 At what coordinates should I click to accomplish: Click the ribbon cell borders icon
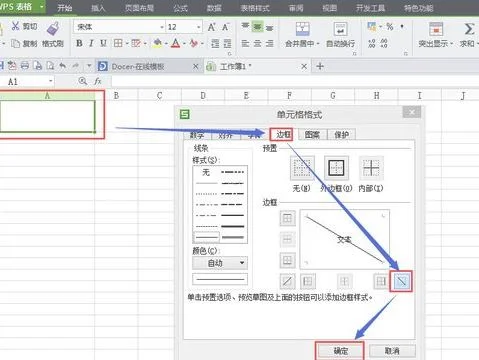tap(118, 43)
